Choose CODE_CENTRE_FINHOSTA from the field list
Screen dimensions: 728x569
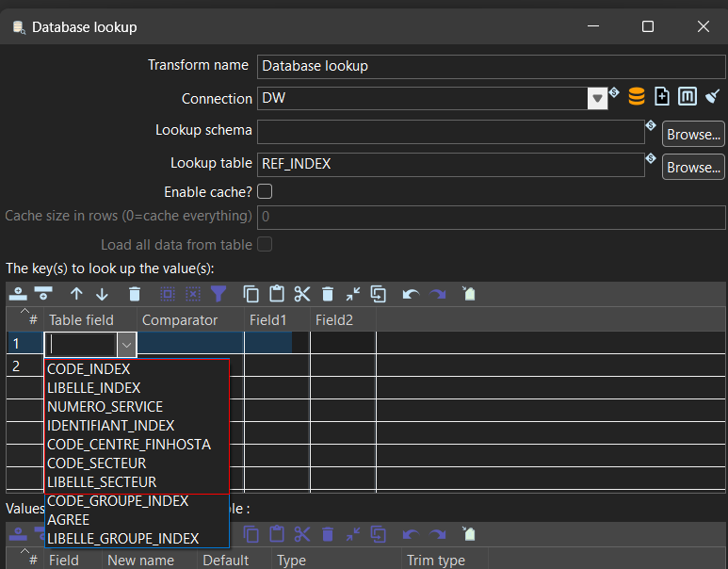click(129, 445)
